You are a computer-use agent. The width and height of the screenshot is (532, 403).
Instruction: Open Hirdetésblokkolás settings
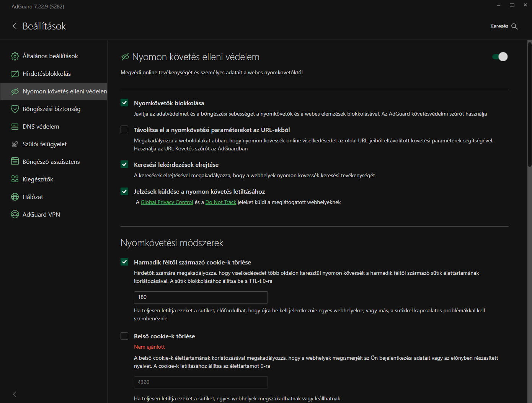coord(54,74)
